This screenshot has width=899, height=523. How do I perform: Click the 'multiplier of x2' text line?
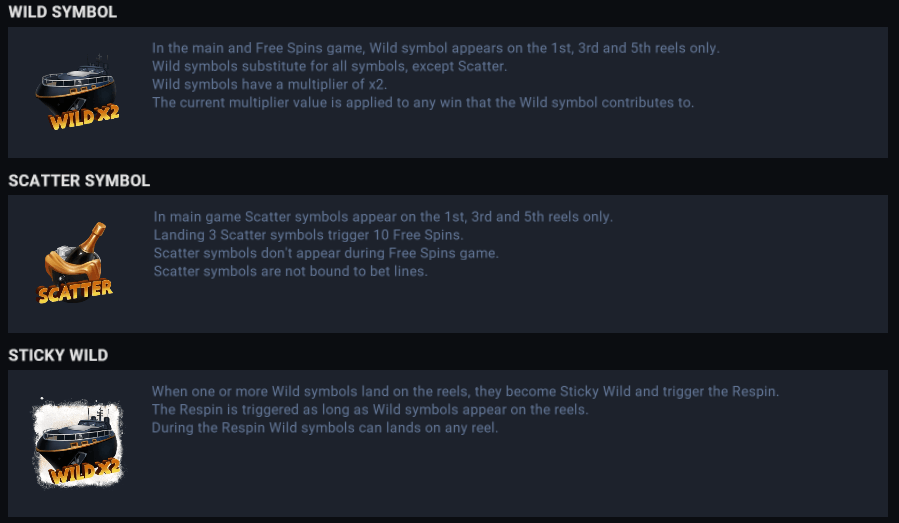click(x=269, y=84)
